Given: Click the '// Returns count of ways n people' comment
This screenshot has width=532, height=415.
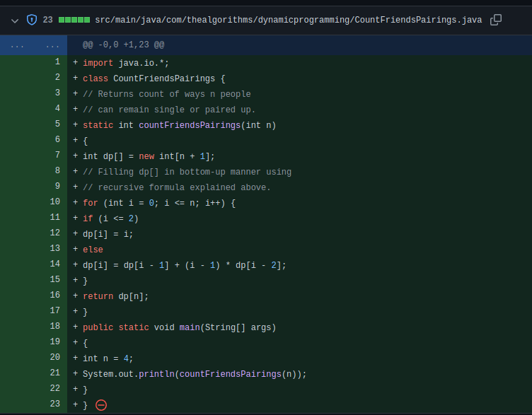Looking at the screenshot, I should [167, 94].
